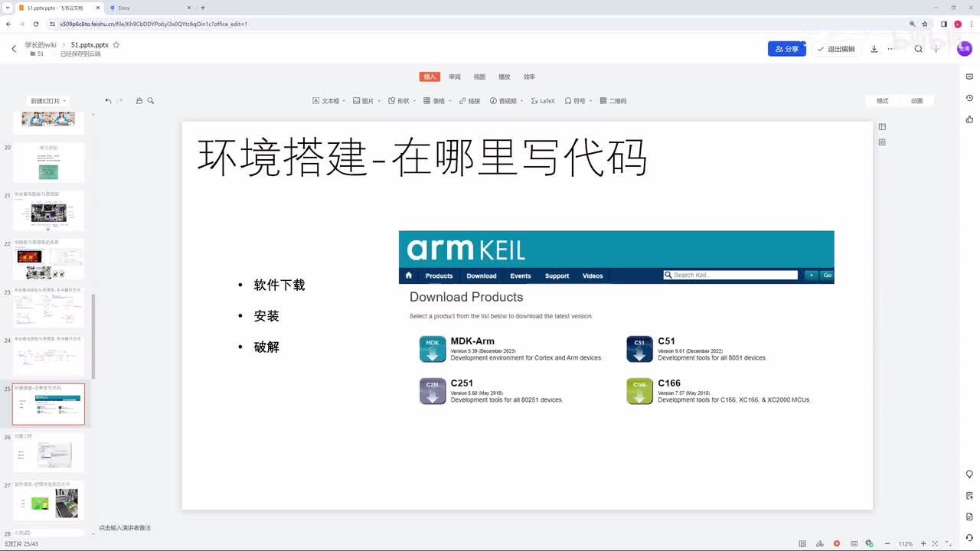Click the blue 分享 Share button
The image size is (980, 551).
point(787,49)
